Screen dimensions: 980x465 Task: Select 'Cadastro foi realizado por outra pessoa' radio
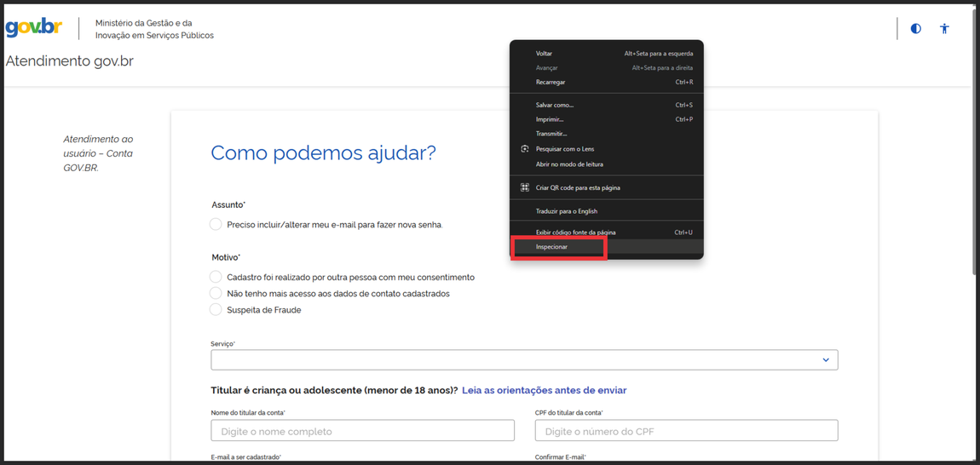click(216, 277)
